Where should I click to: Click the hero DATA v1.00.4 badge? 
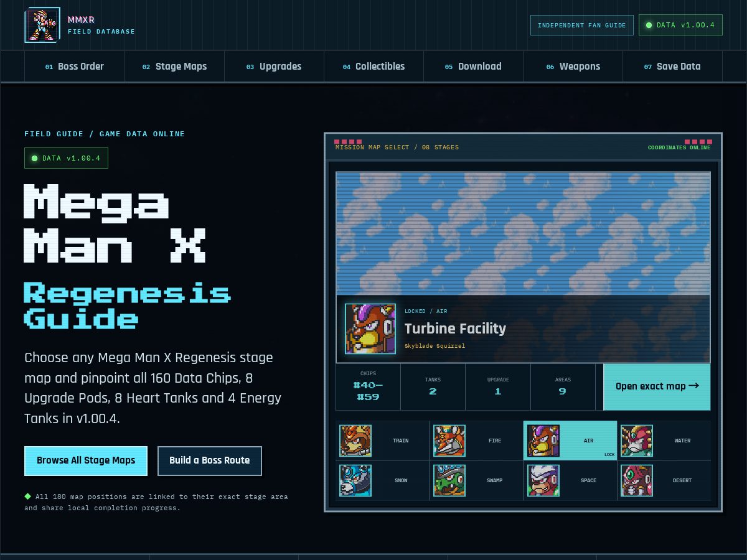click(66, 158)
